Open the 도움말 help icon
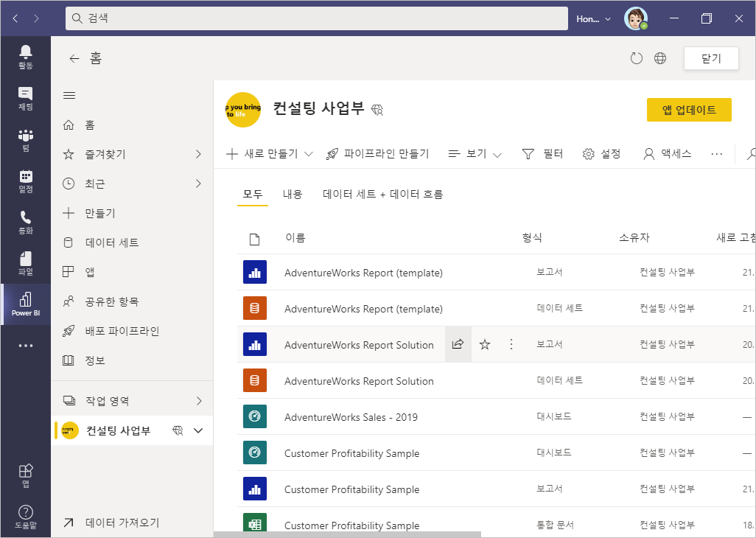Image resolution: width=756 pixels, height=538 pixels. click(x=26, y=517)
